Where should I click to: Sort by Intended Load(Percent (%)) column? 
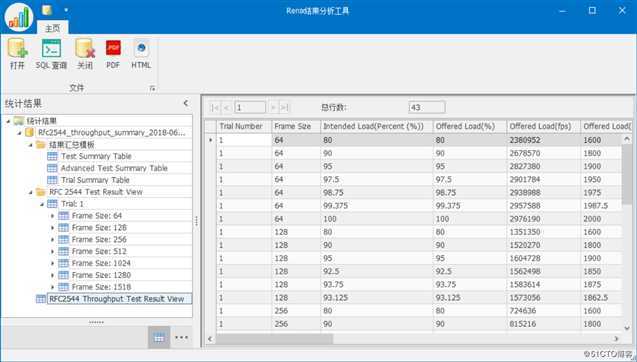[x=377, y=126]
